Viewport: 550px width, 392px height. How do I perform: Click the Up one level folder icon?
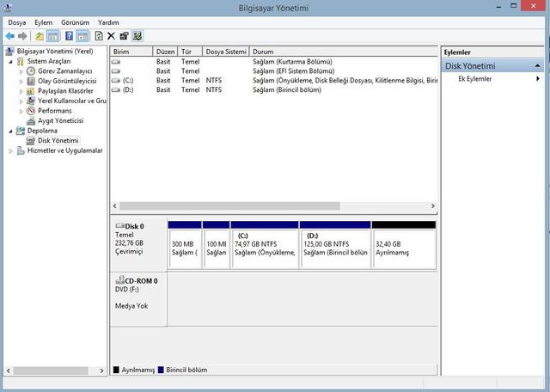[x=40, y=36]
